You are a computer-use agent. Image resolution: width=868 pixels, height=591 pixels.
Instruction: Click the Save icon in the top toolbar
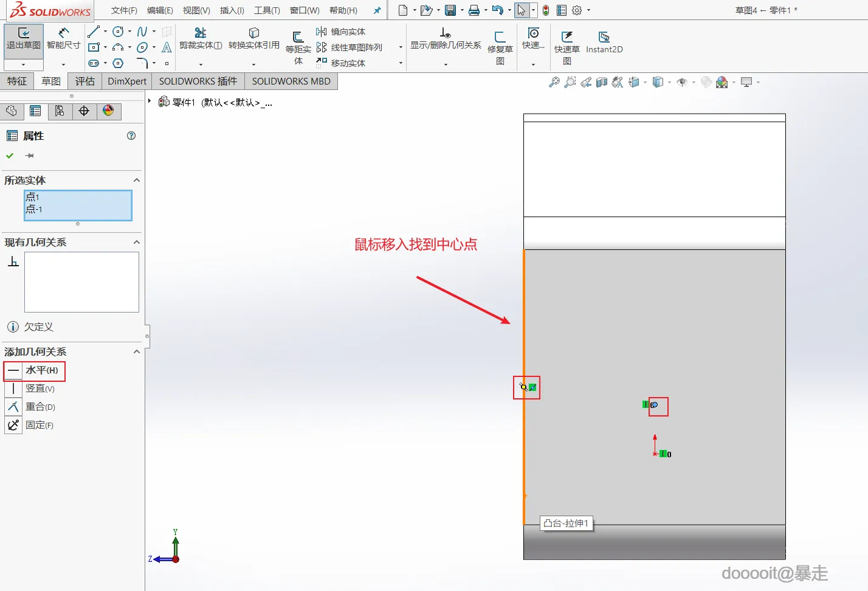pos(450,10)
